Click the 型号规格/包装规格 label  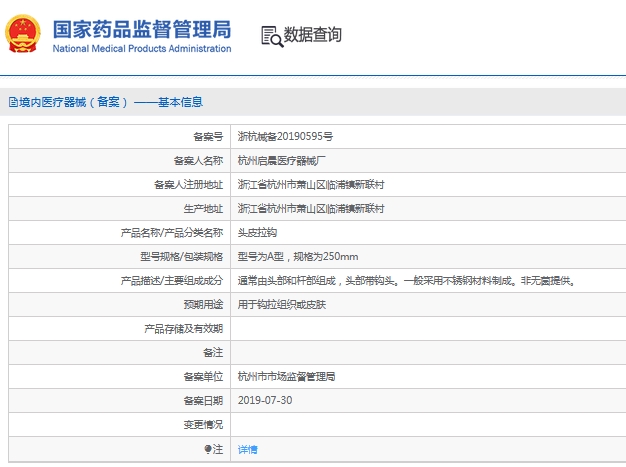[181, 257]
